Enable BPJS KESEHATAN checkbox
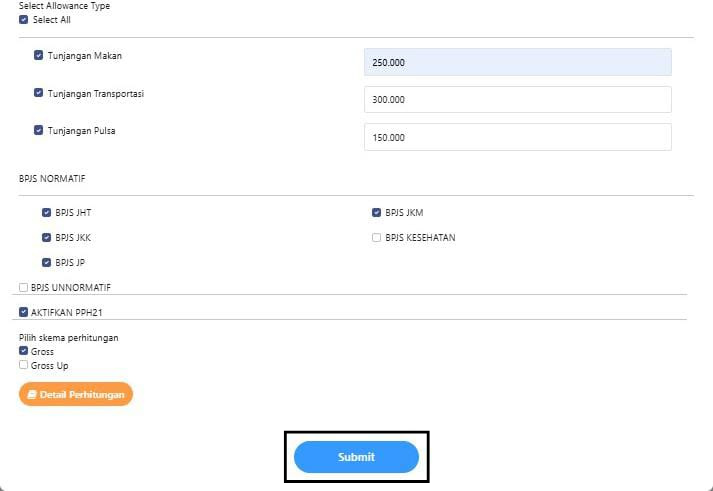Image resolution: width=713 pixels, height=491 pixels. [x=376, y=238]
